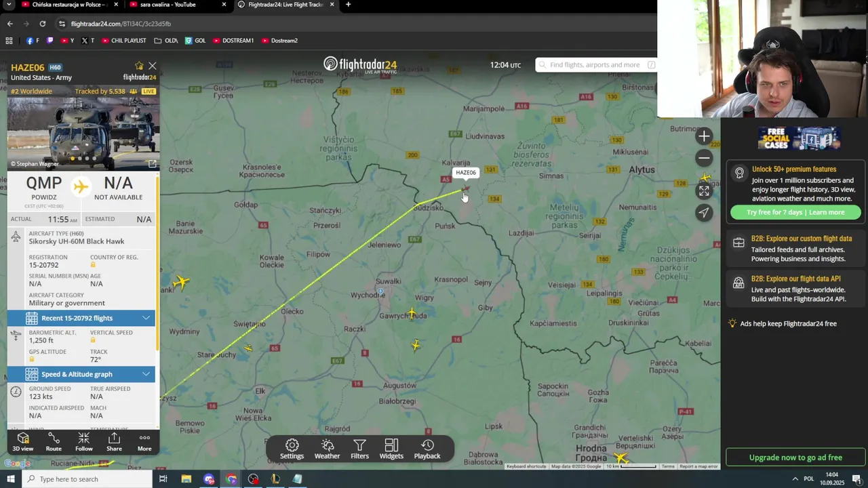Open the DOSTREAM1 bookmark
This screenshot has width=868, height=488.
pos(233,41)
